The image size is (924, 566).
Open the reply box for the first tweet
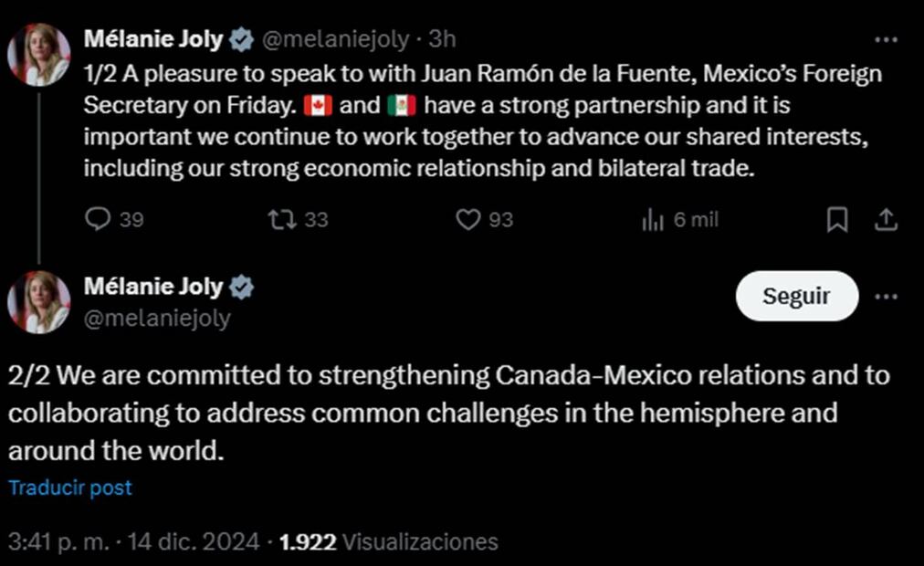[98, 219]
